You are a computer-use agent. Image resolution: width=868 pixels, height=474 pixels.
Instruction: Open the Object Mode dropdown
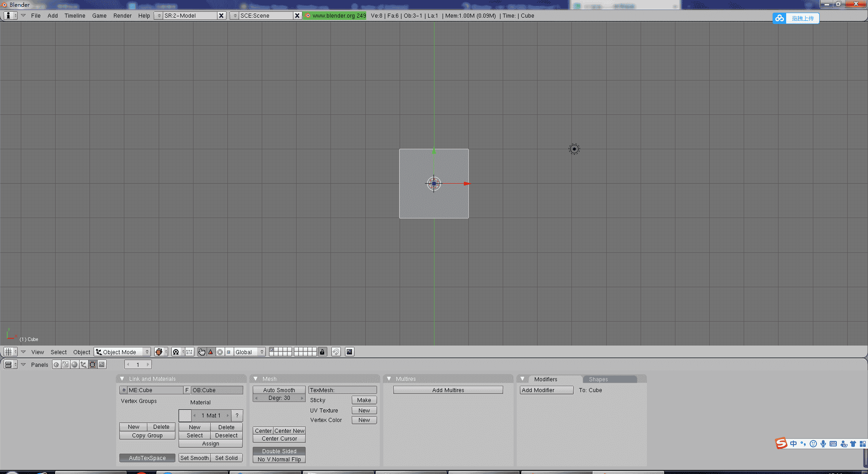coord(122,352)
